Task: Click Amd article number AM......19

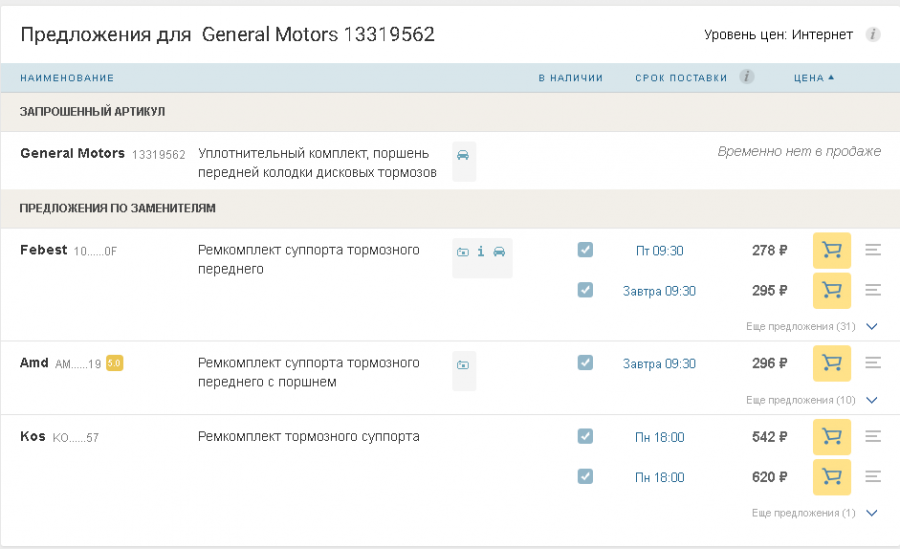Action: click(78, 364)
